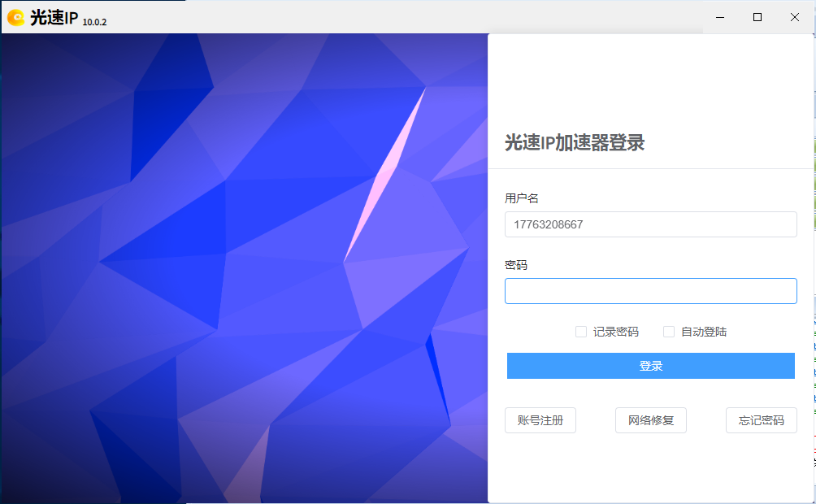Click the blue 登录 button
Image resolution: width=816 pixels, height=504 pixels.
click(x=650, y=366)
